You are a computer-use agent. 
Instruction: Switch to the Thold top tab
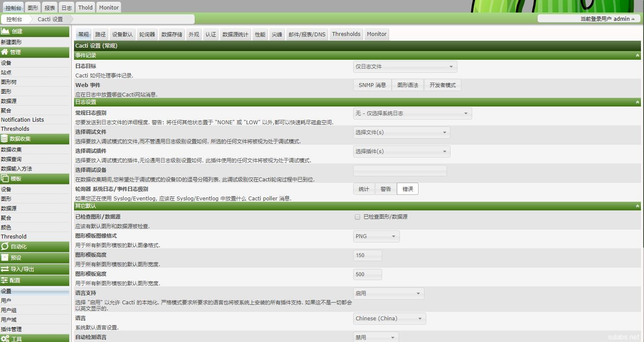click(x=85, y=8)
